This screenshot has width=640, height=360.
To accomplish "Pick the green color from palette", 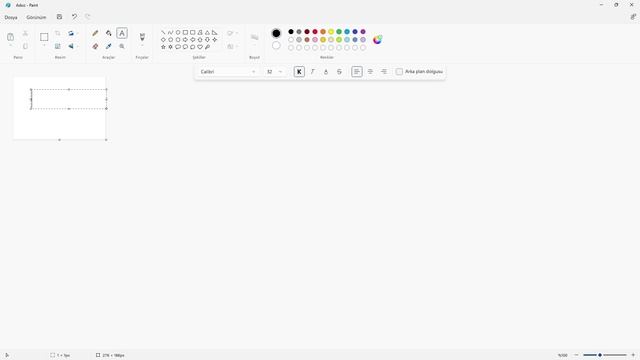I will tap(339, 31).
